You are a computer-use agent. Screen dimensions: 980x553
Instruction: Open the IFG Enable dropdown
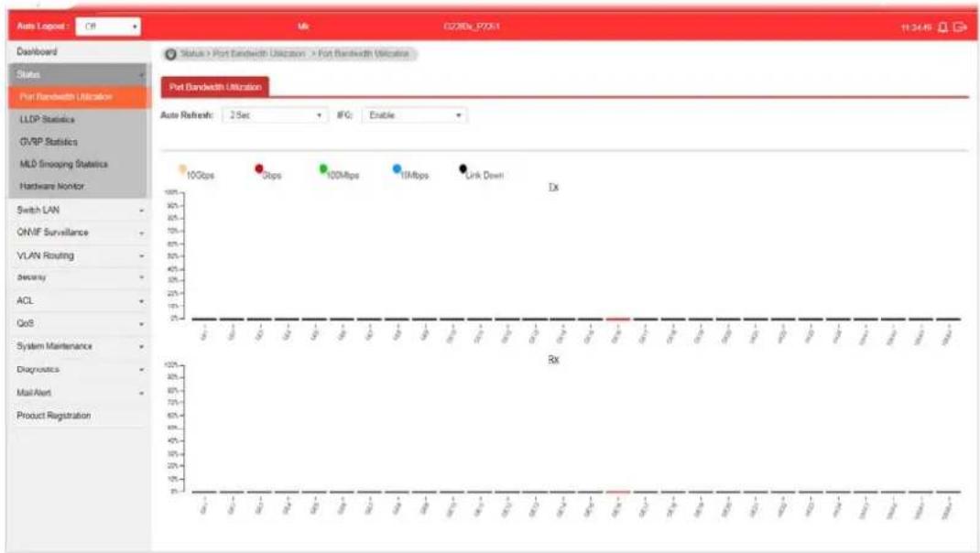click(x=414, y=115)
